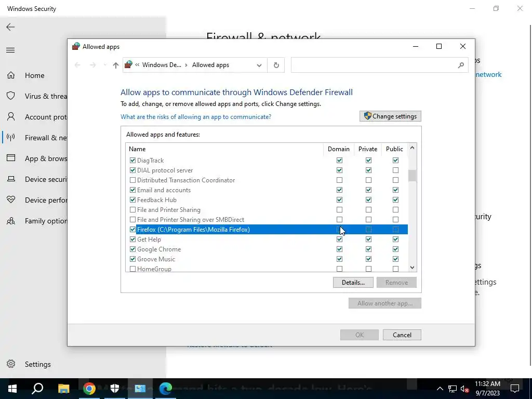Viewport: 532px width, 399px height.
Task: Show hidden system tray icons chevron
Action: [x=440, y=389]
